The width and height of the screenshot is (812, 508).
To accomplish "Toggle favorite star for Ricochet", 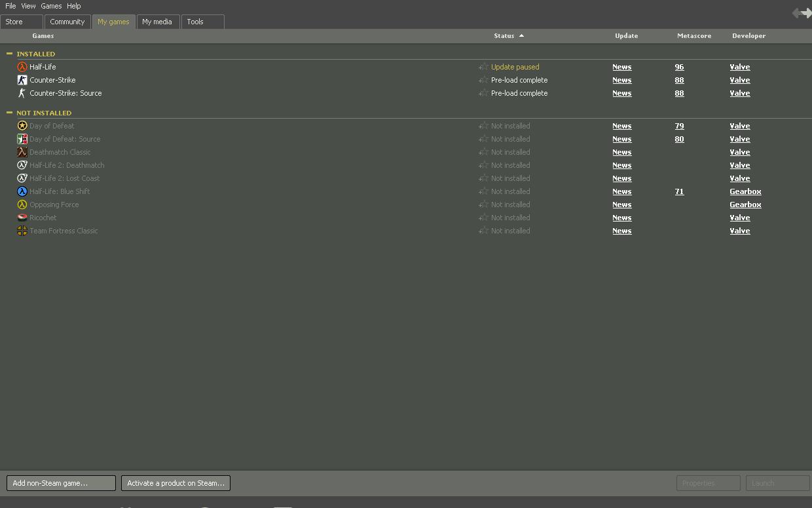I will click(483, 218).
